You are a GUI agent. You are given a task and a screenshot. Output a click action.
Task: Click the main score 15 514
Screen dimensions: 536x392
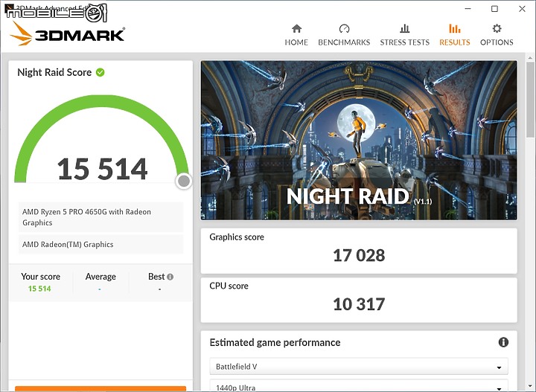102,169
